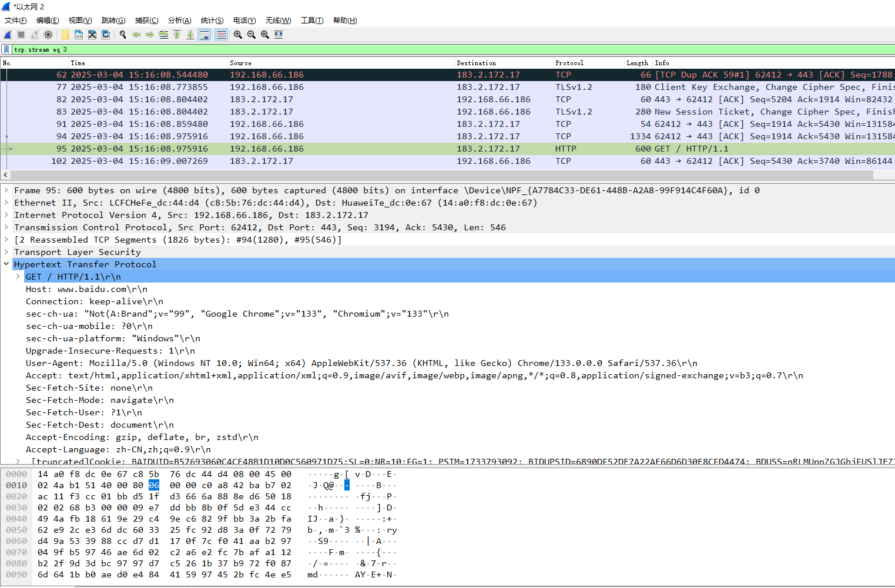This screenshot has width=895, height=588.
Task: Go to the first packet
Action: coord(177,35)
